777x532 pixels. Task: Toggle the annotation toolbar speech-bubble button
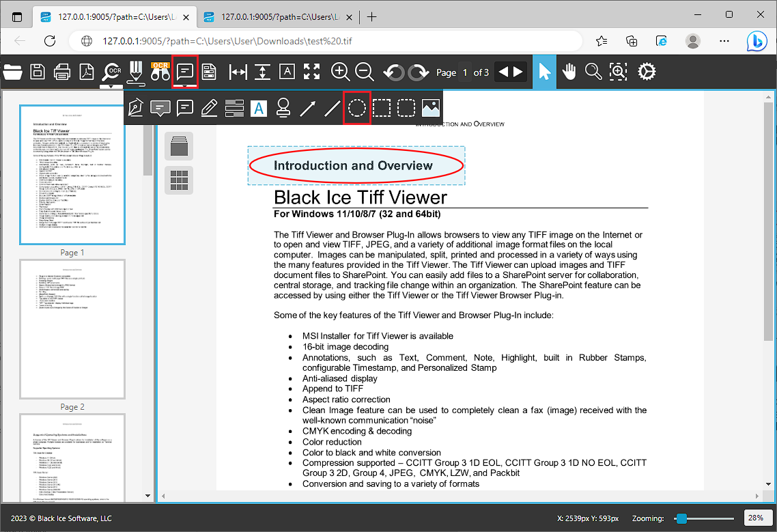(185, 72)
